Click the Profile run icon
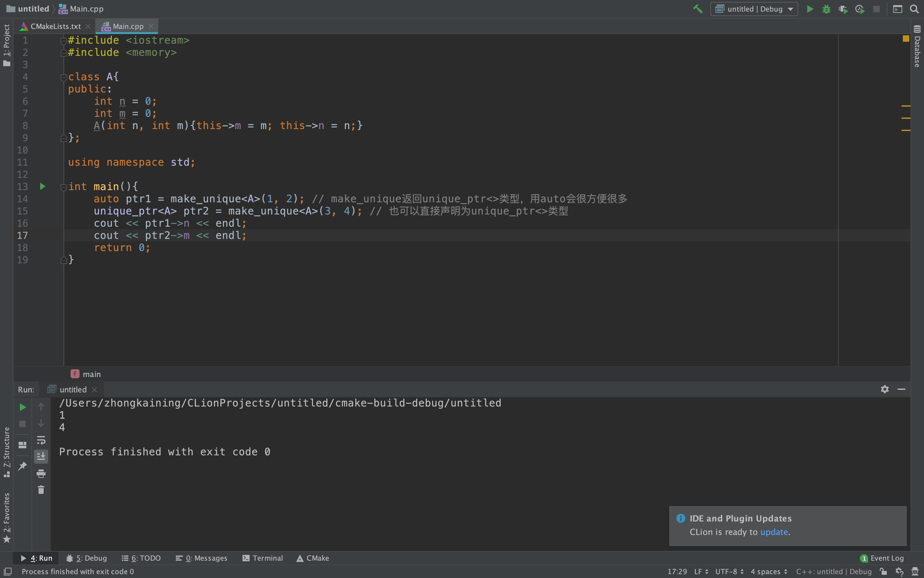The height and width of the screenshot is (578, 924). point(860,9)
